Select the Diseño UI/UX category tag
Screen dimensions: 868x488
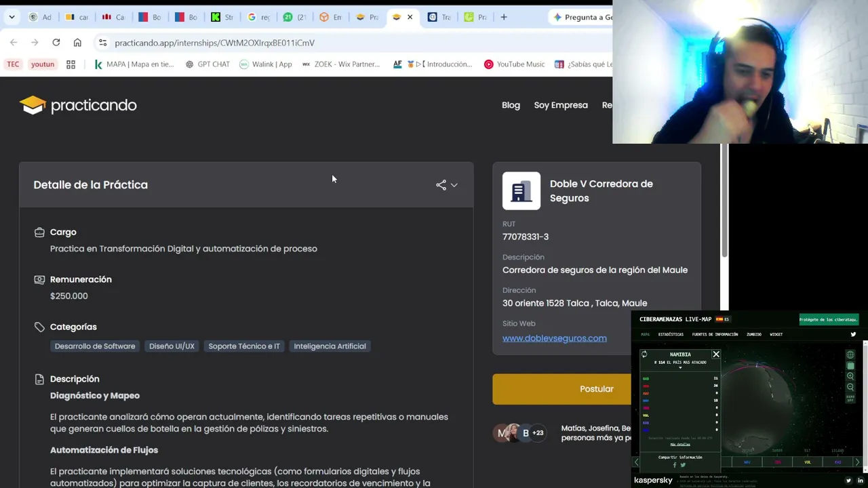point(172,346)
